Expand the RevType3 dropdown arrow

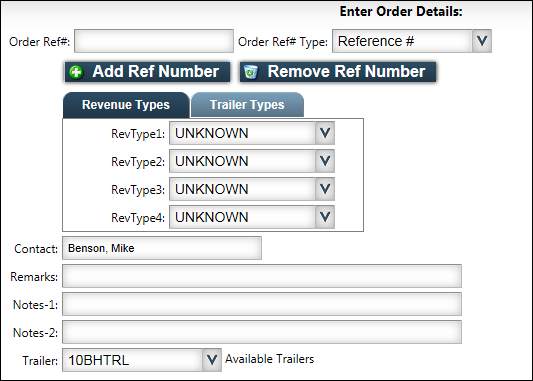pyautogui.click(x=325, y=189)
